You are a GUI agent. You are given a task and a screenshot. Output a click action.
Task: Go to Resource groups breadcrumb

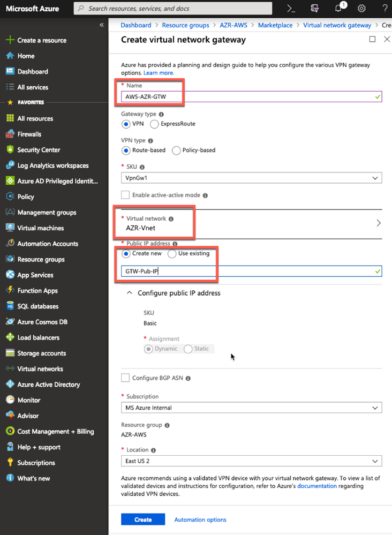pyautogui.click(x=186, y=25)
